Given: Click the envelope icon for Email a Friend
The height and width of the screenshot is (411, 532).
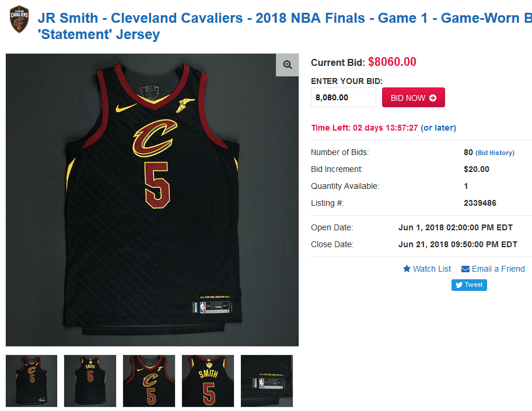Looking at the screenshot, I should [x=465, y=269].
